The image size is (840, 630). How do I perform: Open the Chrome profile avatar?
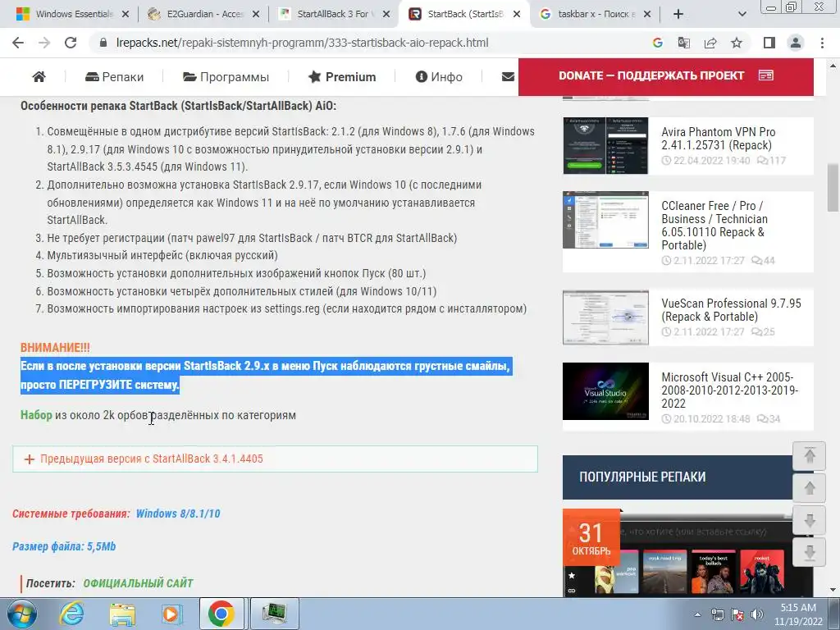[796, 43]
